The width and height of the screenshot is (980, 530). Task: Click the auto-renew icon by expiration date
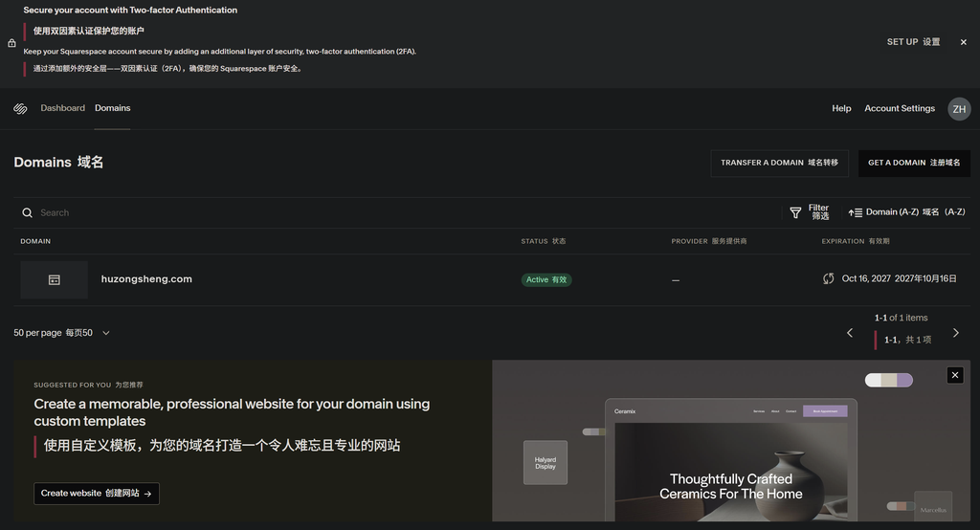pyautogui.click(x=829, y=278)
